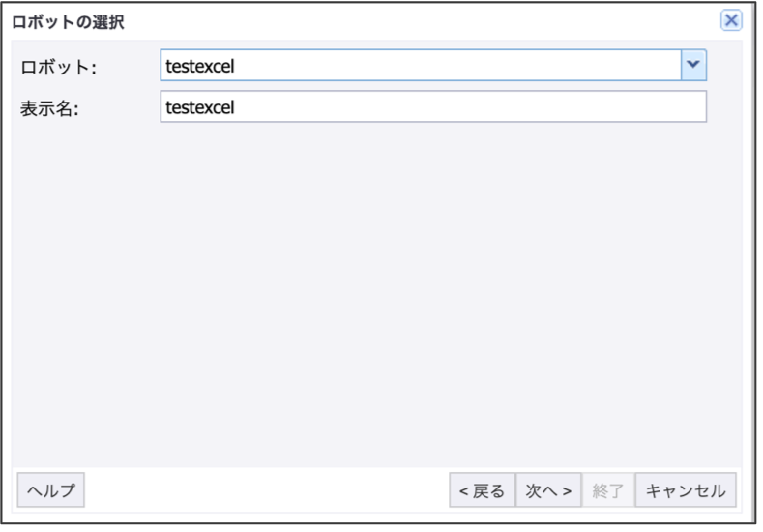Click the empty panel area below the fields
Viewport: 763px width, 532px height.
pyautogui.click(x=377, y=290)
